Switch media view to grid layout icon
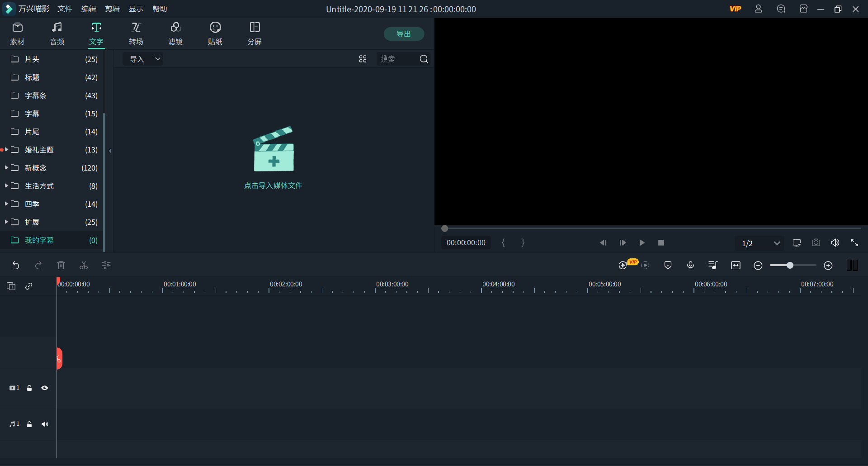This screenshot has width=868, height=466. [363, 59]
